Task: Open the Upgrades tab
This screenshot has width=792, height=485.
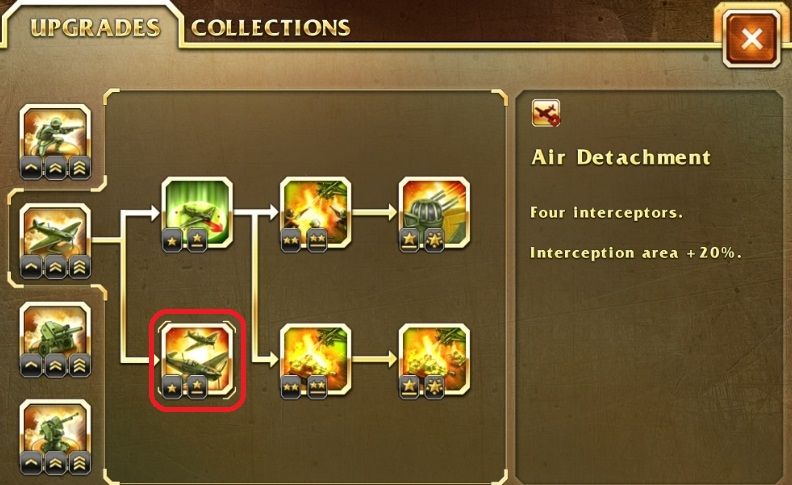Action: coord(95,27)
